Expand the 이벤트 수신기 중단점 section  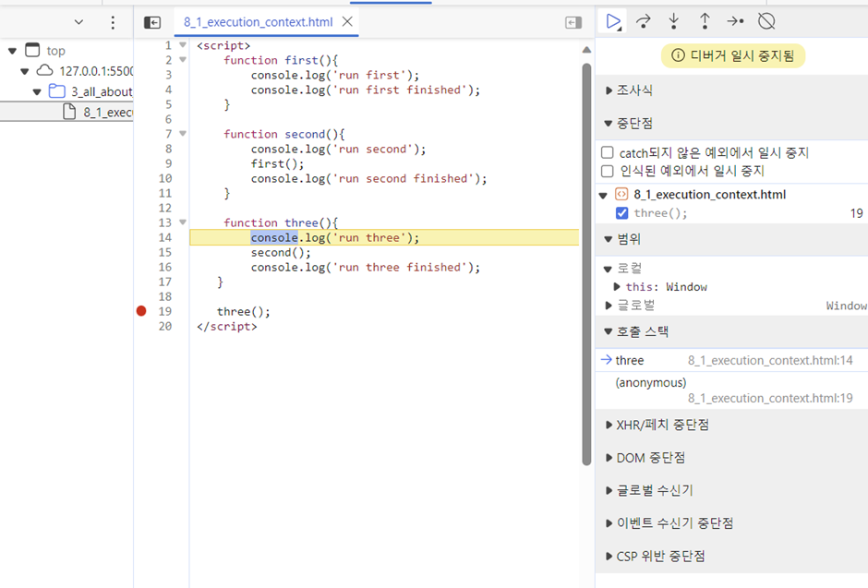pos(609,523)
